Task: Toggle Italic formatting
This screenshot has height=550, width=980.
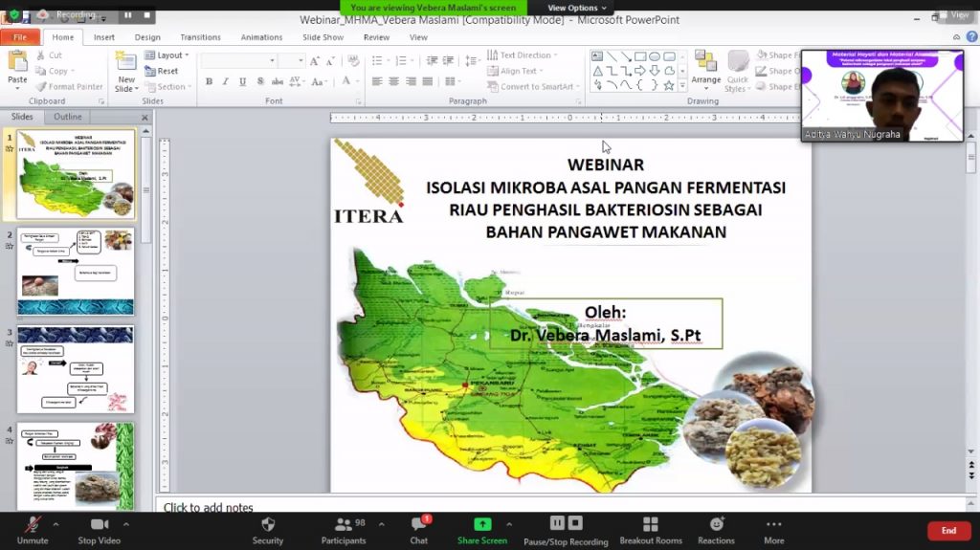Action: (x=225, y=81)
